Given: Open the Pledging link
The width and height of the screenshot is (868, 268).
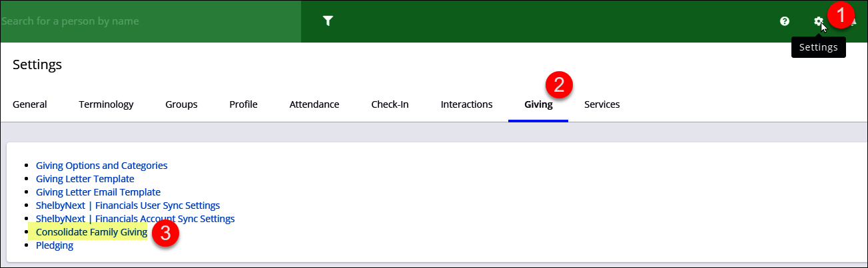Looking at the screenshot, I should (55, 245).
